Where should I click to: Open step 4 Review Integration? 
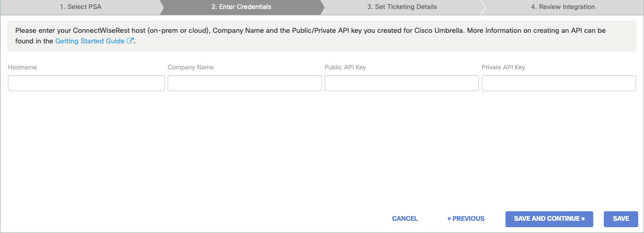click(x=563, y=7)
